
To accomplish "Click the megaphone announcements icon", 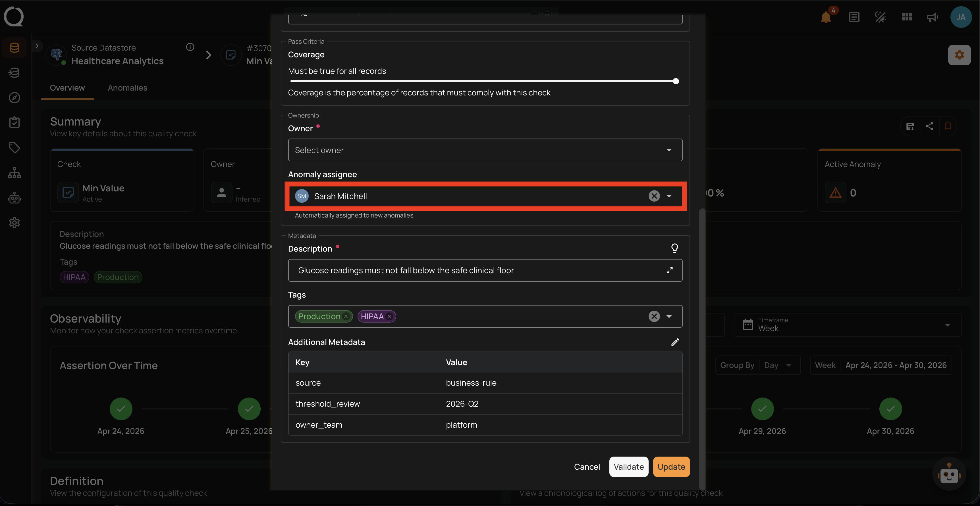I will coord(933,17).
